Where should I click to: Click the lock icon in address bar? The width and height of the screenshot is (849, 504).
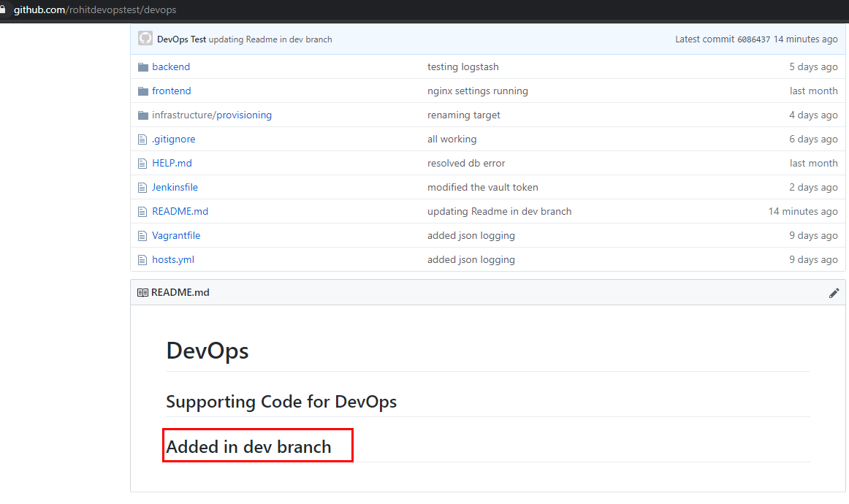point(3,9)
